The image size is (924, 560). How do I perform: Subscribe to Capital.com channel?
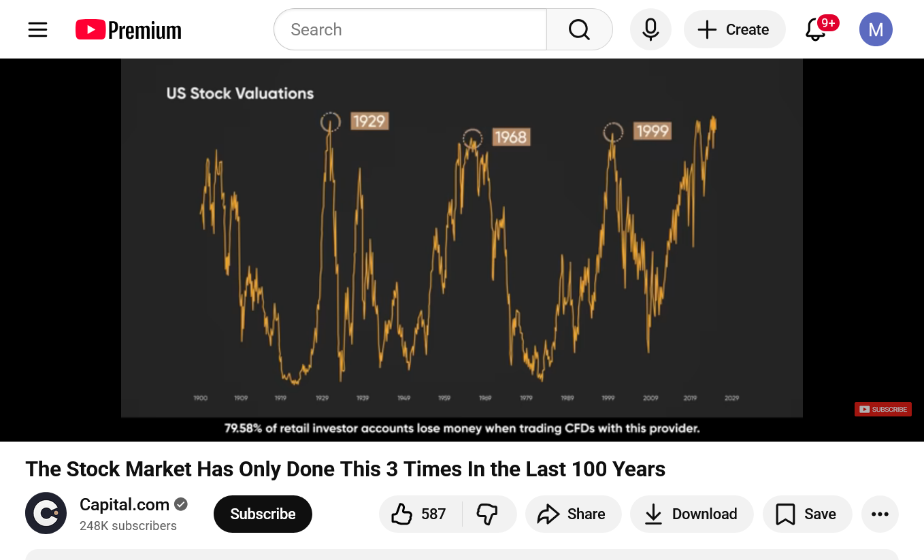(x=263, y=514)
